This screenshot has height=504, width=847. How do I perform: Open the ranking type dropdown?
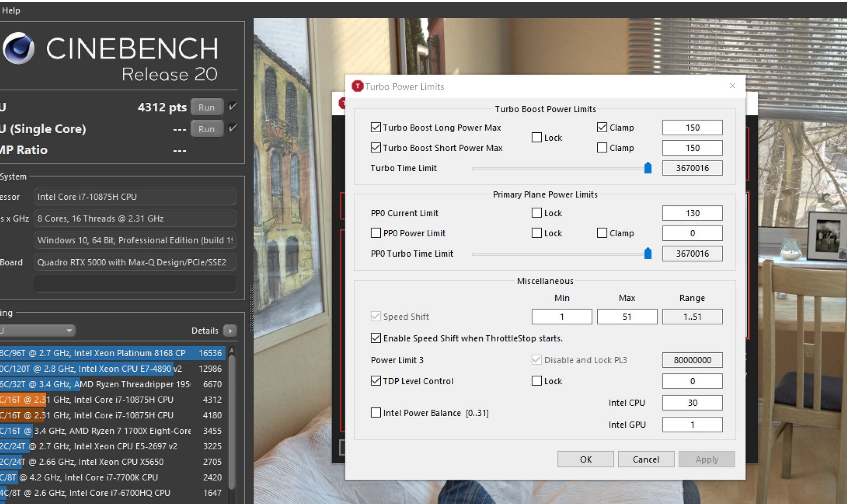tap(37, 330)
